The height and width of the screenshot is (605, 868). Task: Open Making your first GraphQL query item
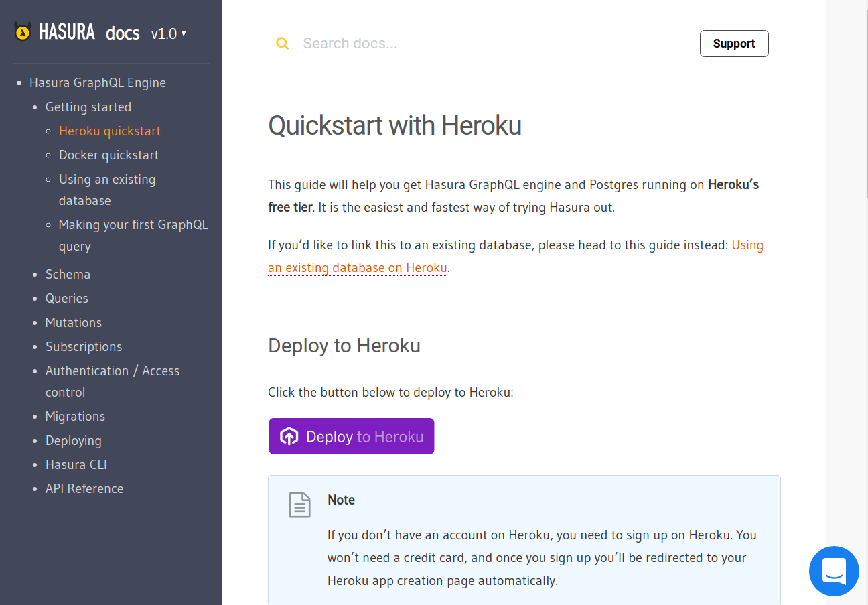pyautogui.click(x=133, y=236)
